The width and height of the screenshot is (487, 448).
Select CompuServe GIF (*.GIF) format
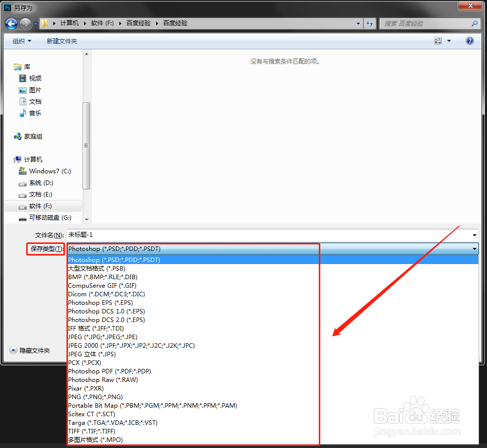272,286
